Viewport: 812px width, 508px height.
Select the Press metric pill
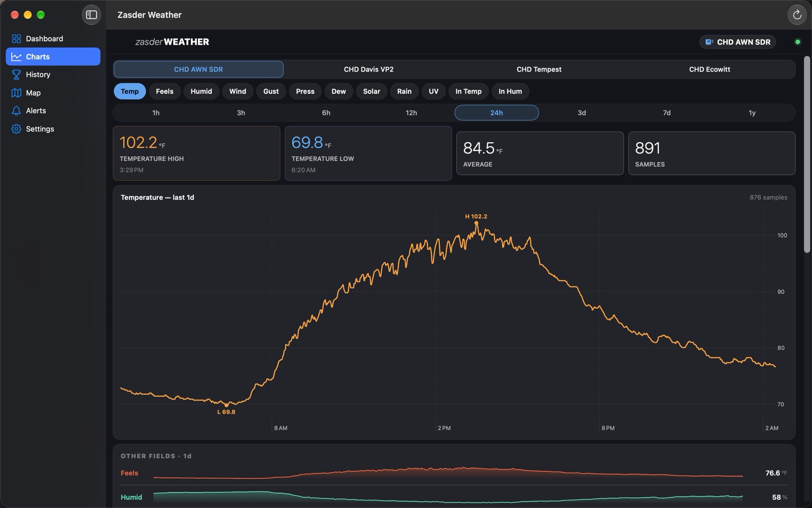tap(305, 91)
